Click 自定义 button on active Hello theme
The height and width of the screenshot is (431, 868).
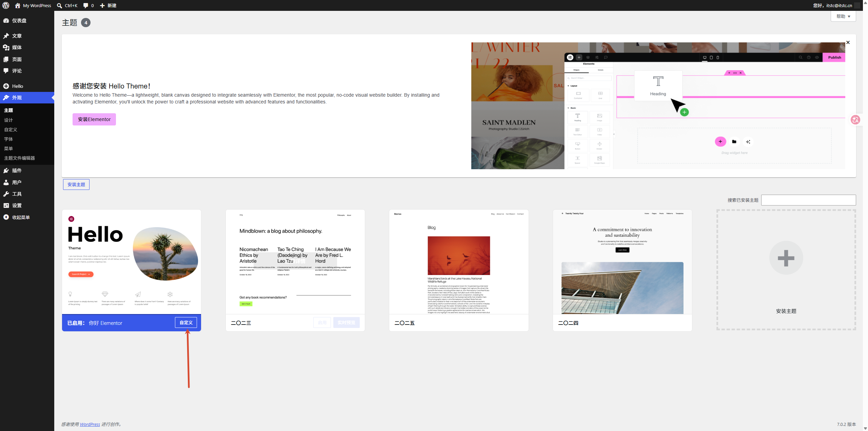tap(186, 322)
